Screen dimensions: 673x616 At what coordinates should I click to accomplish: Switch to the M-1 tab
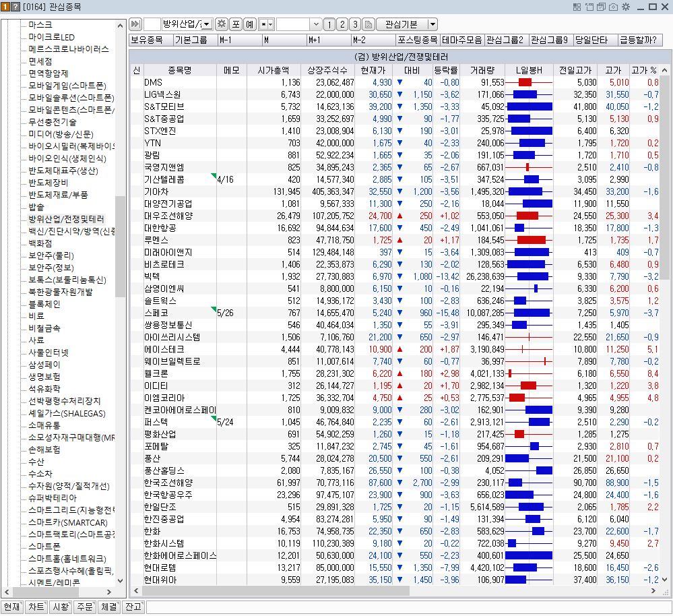tap(240, 40)
